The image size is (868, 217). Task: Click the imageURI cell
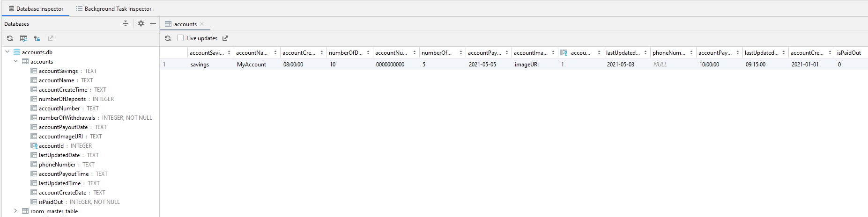pos(535,65)
